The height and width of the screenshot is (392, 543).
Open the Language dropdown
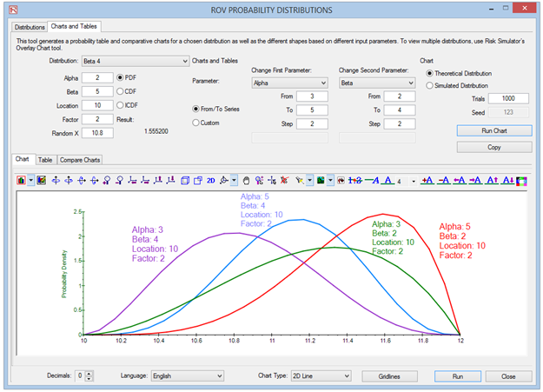[188, 376]
